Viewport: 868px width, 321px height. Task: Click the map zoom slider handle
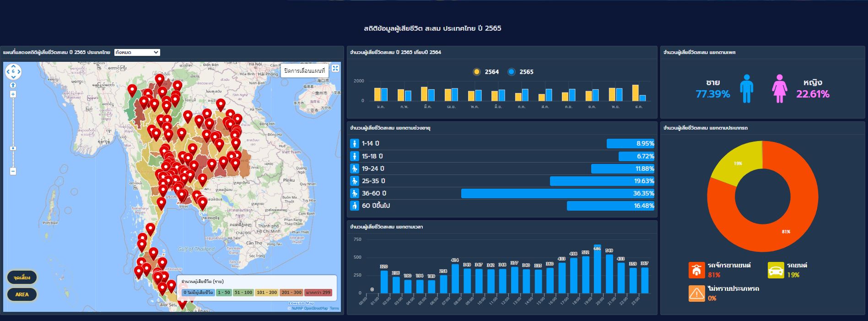click(13, 148)
